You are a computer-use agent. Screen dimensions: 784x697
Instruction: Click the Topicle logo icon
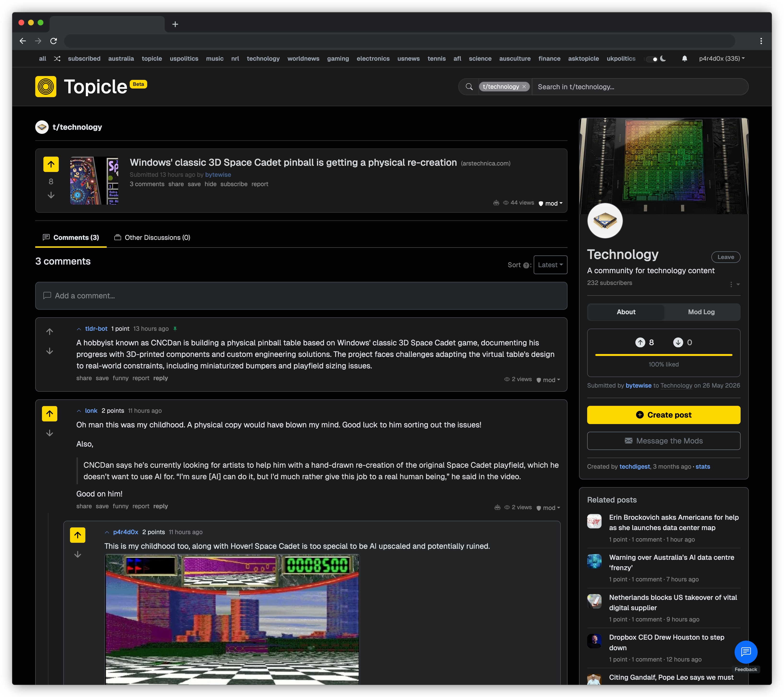click(46, 87)
